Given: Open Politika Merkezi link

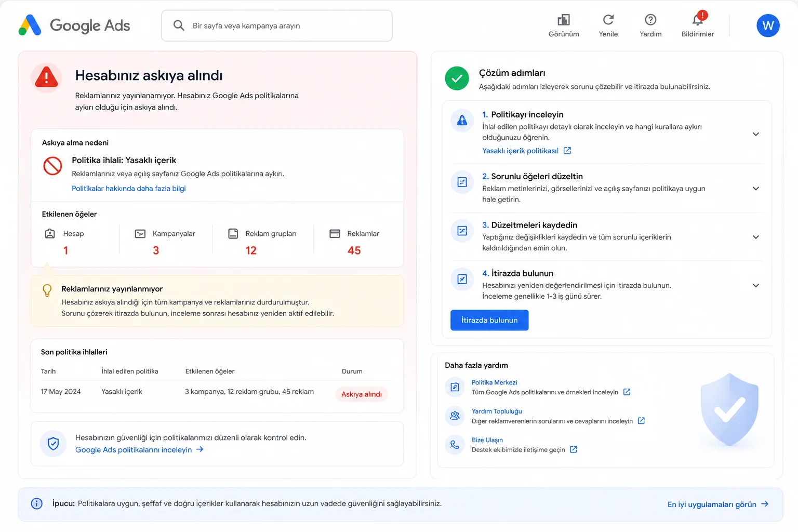Looking at the screenshot, I should coord(495,382).
